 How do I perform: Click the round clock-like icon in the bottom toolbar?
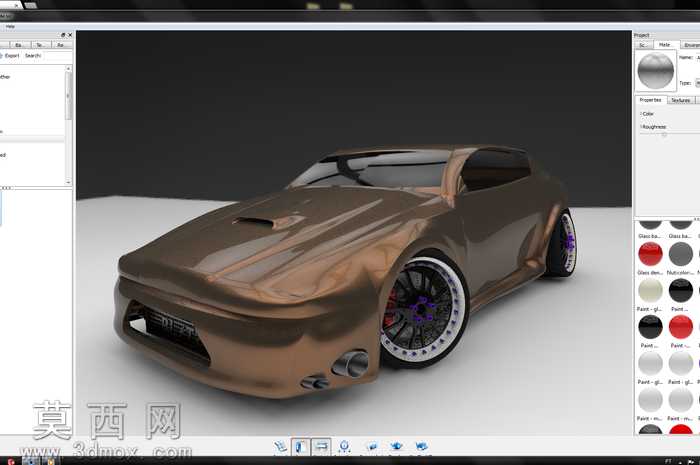tap(344, 446)
